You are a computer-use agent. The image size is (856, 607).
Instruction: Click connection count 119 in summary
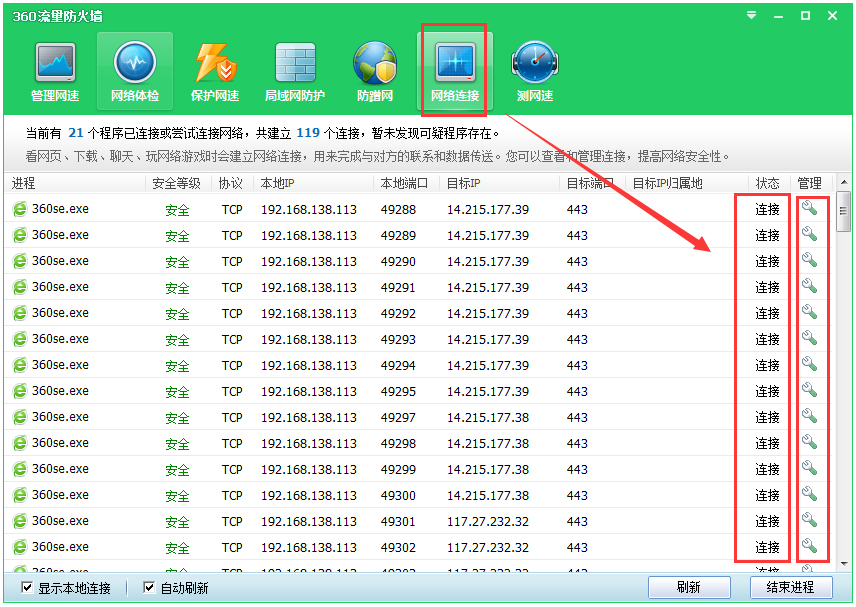click(x=308, y=133)
